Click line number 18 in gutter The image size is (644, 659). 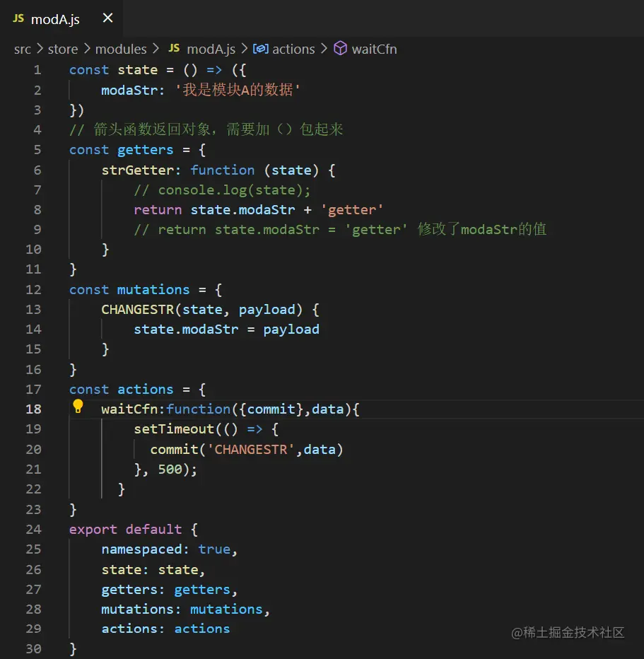pyautogui.click(x=34, y=409)
